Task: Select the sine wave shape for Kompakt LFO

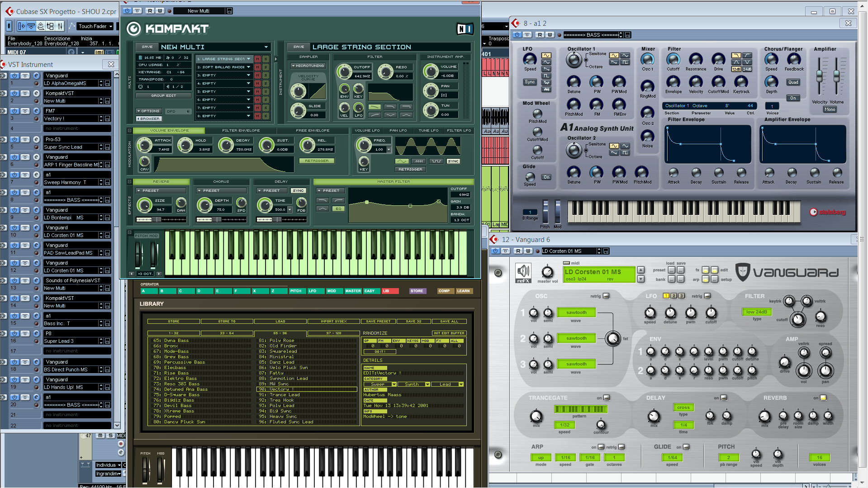Action: [402, 161]
